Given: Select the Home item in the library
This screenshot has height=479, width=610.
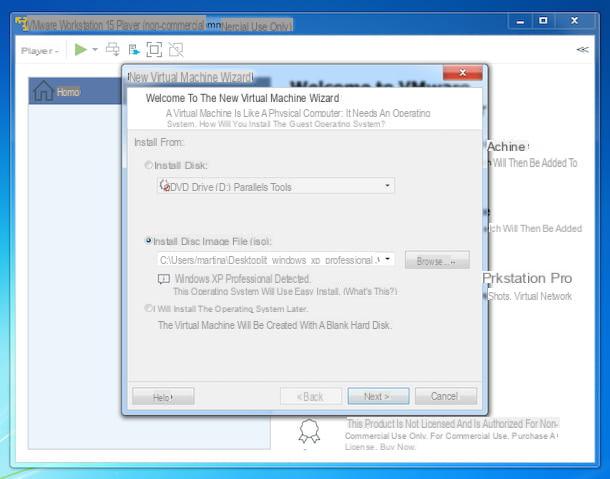Looking at the screenshot, I should (x=75, y=91).
